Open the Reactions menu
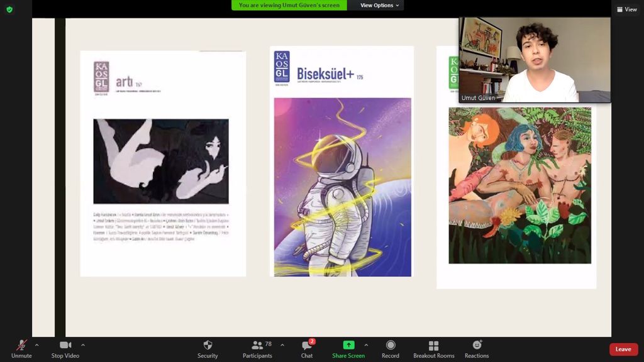The image size is (644, 362). click(x=477, y=349)
